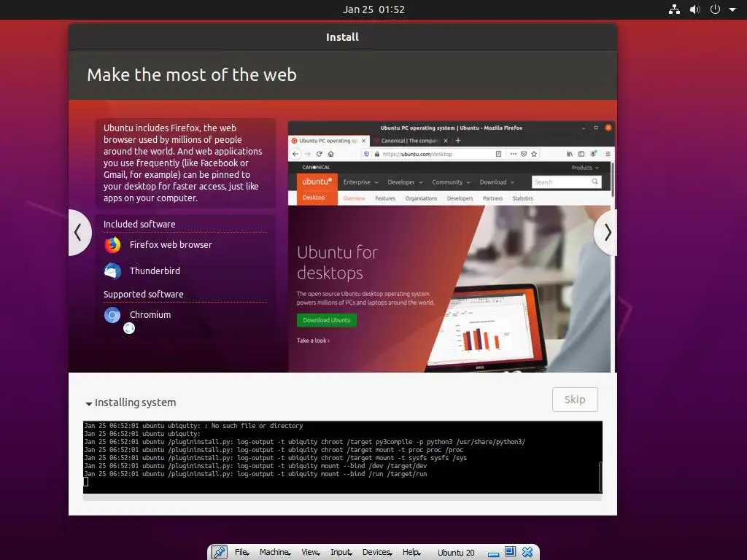Open the VirtualBox Help menu

click(411, 552)
